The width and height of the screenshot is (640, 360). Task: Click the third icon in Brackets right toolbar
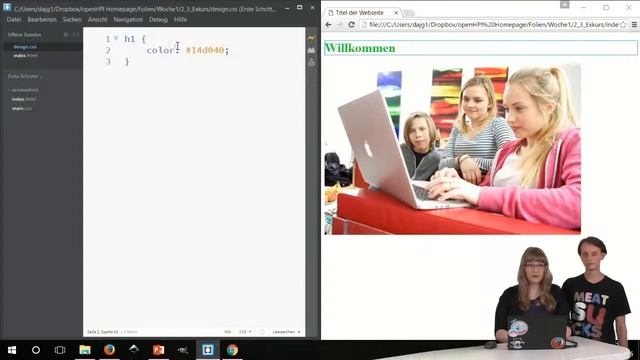point(312,63)
